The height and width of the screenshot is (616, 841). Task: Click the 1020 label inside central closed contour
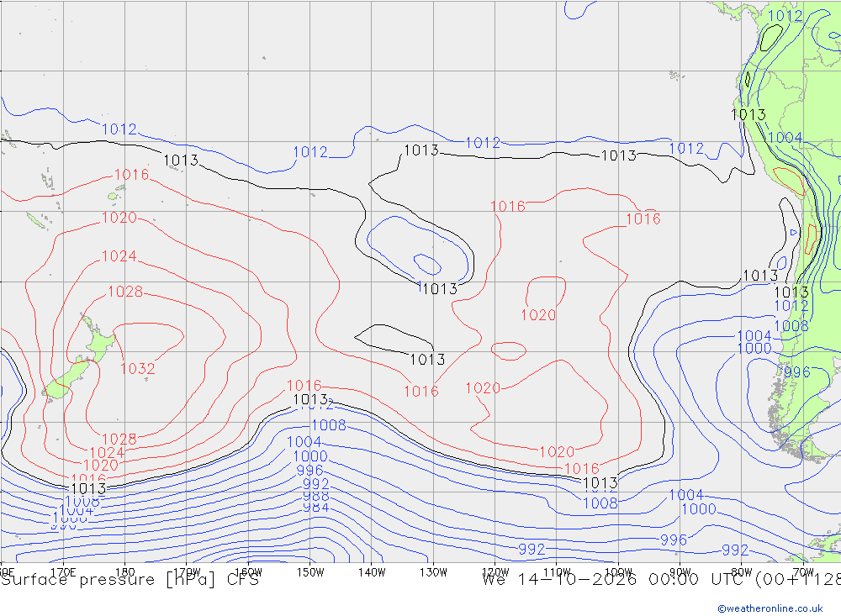coord(538,314)
